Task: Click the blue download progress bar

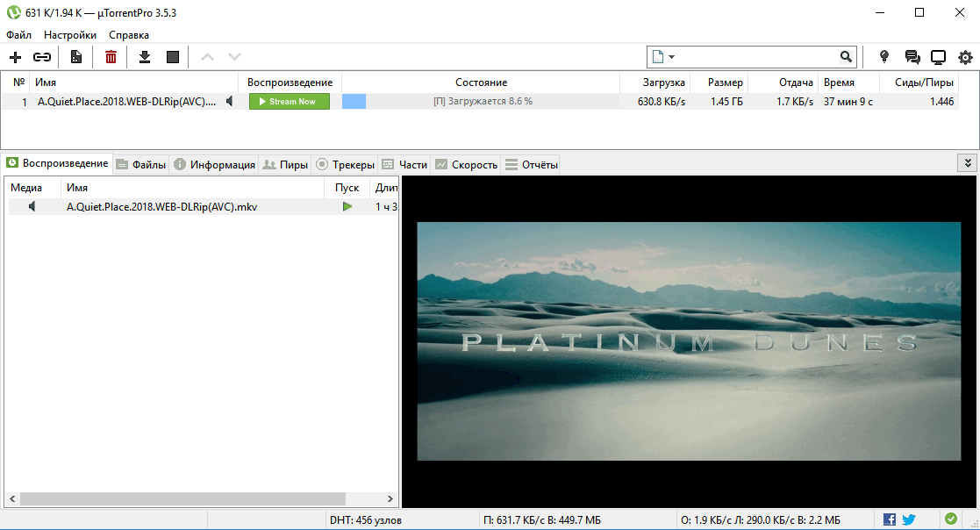Action: coord(354,101)
